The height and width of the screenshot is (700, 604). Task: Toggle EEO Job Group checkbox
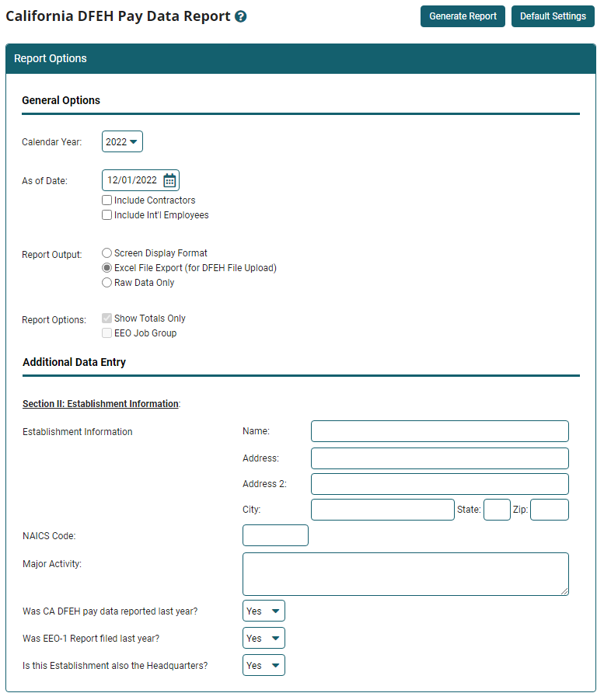click(106, 333)
